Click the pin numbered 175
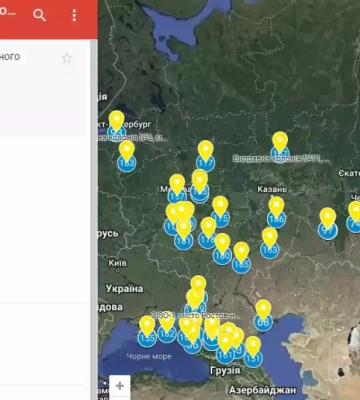 (220, 212)
